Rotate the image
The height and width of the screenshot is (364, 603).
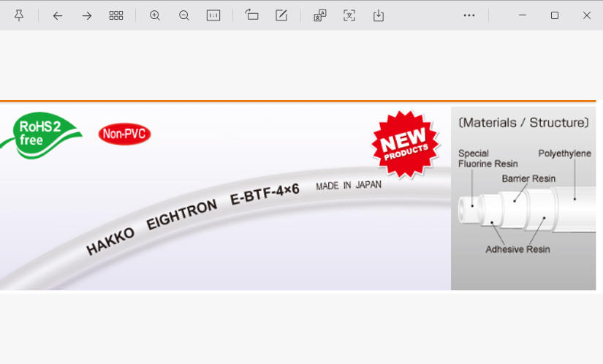point(252,15)
